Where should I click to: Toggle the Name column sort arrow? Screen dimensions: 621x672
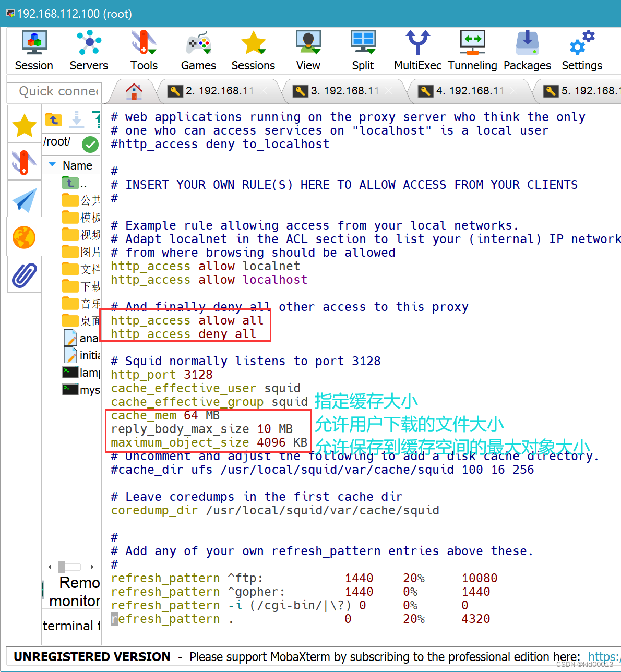click(52, 165)
